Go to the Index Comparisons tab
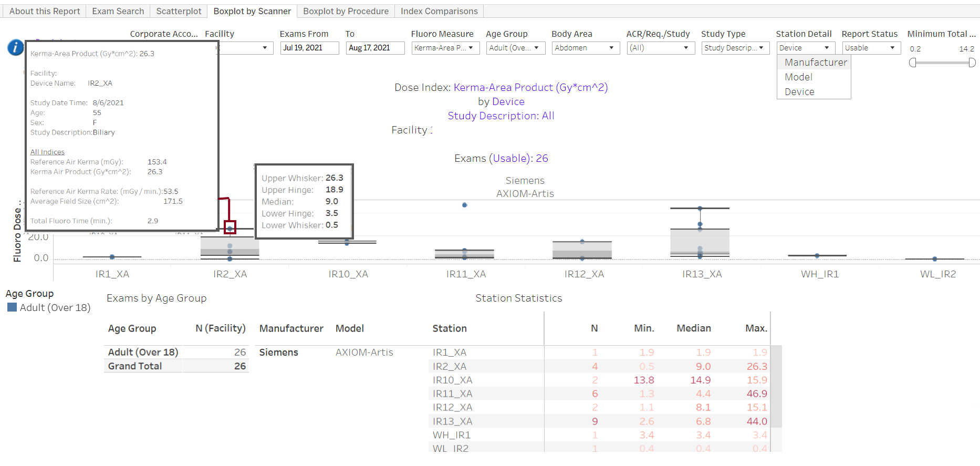Image resolution: width=980 pixels, height=466 pixels. pyautogui.click(x=439, y=11)
